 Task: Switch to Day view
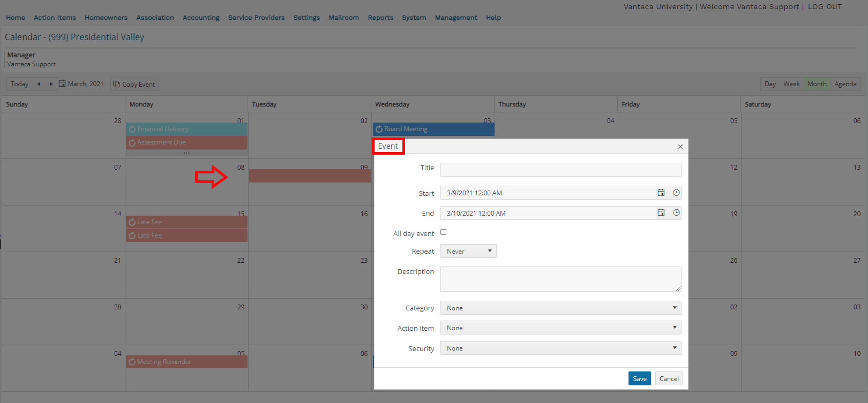point(770,84)
